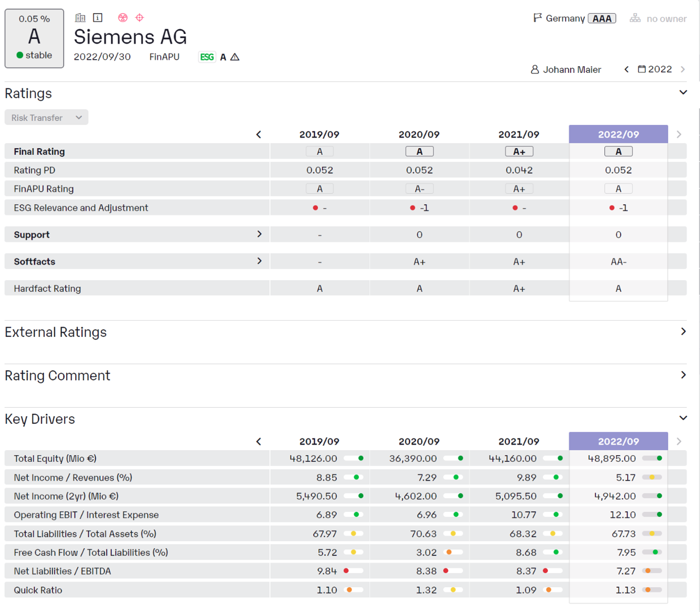This screenshot has height=612, width=700.
Task: Click the Final Rating A badge for 2022/09
Action: [619, 151]
